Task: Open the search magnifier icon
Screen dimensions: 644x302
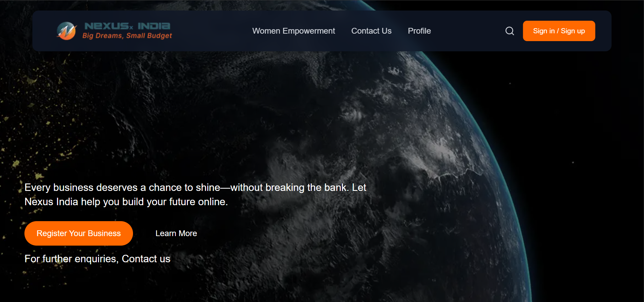Action: [x=509, y=31]
